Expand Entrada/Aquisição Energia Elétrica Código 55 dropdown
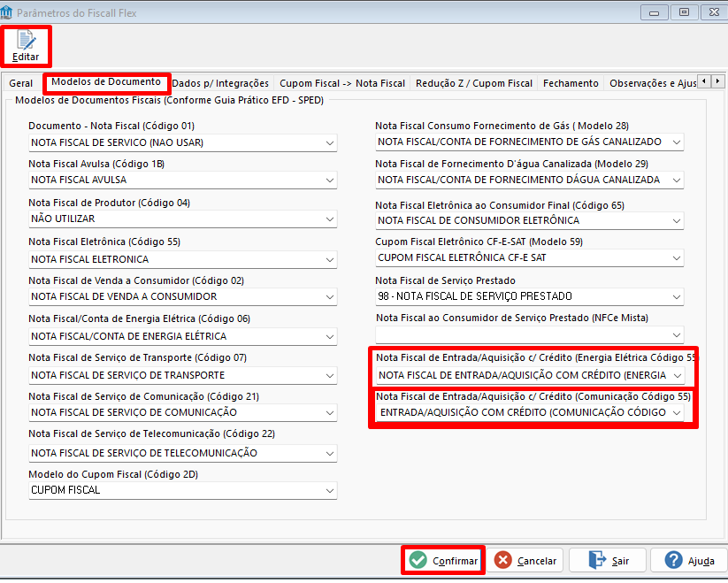This screenshot has height=583, width=728. click(x=678, y=375)
